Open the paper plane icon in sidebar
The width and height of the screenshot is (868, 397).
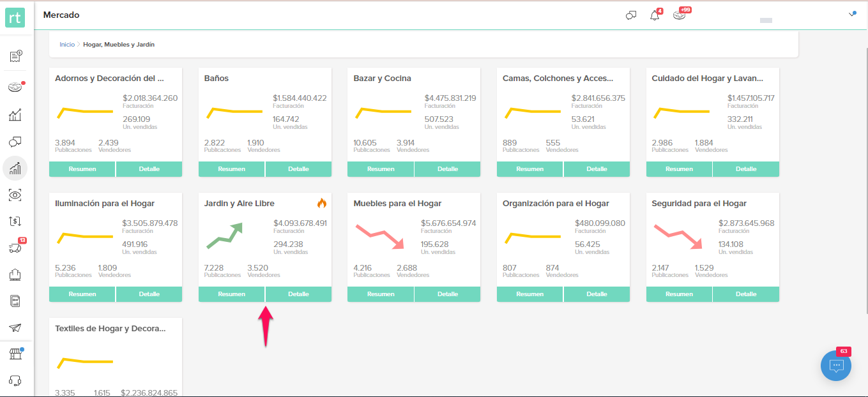[15, 327]
